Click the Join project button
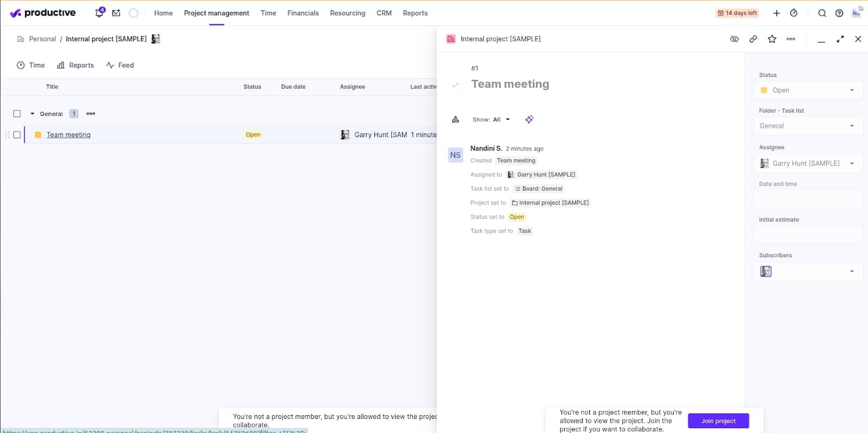Screen dimensions: 868x433 (718, 421)
